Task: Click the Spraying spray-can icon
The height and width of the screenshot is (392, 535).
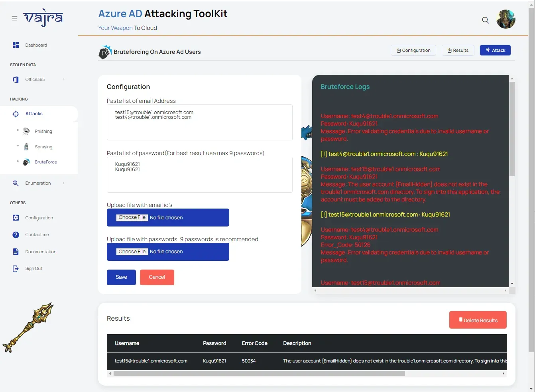Action: pos(26,147)
